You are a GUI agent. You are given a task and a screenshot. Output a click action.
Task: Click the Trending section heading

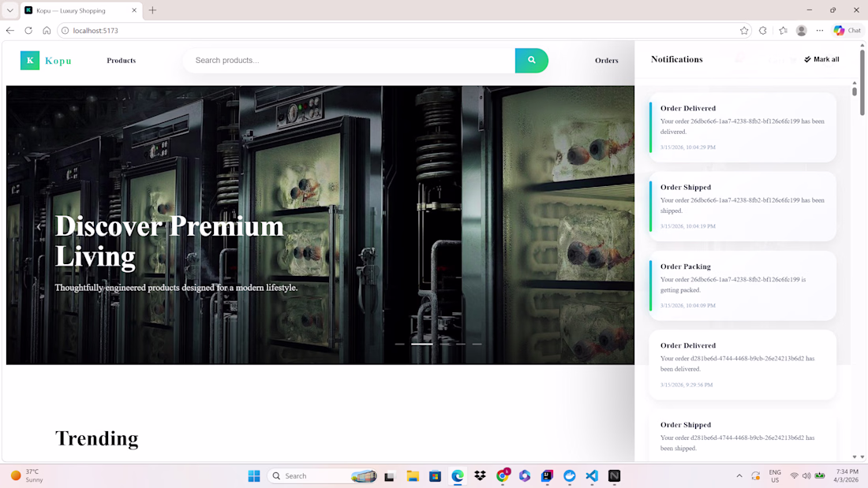(x=97, y=438)
